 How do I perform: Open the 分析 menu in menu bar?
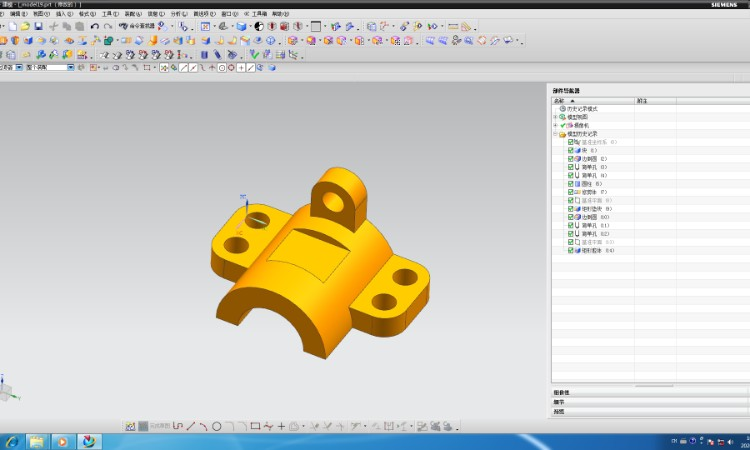click(177, 14)
